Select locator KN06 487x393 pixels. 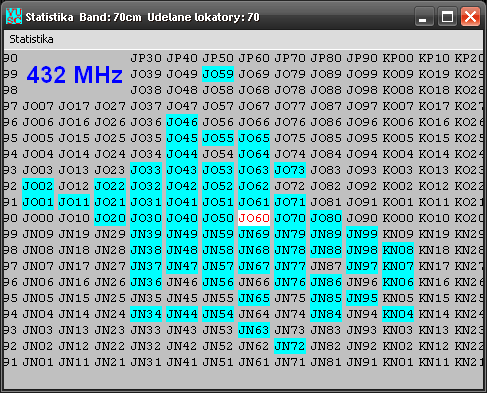tap(398, 282)
